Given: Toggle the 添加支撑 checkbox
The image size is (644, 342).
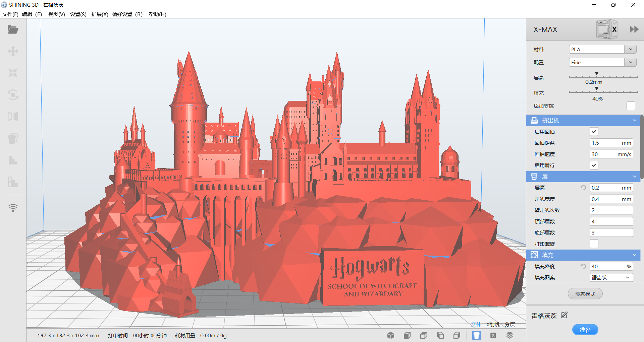Looking at the screenshot, I should (631, 106).
